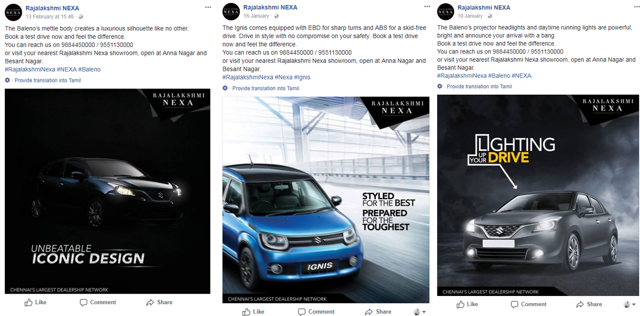This screenshot has height=316, width=644.
Task: Open three-dots menu on the 10 January post
Action: tap(637, 7)
